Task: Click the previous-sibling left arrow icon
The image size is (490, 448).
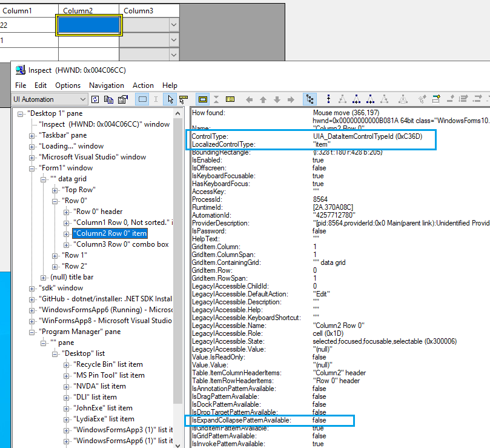Action: point(250,100)
